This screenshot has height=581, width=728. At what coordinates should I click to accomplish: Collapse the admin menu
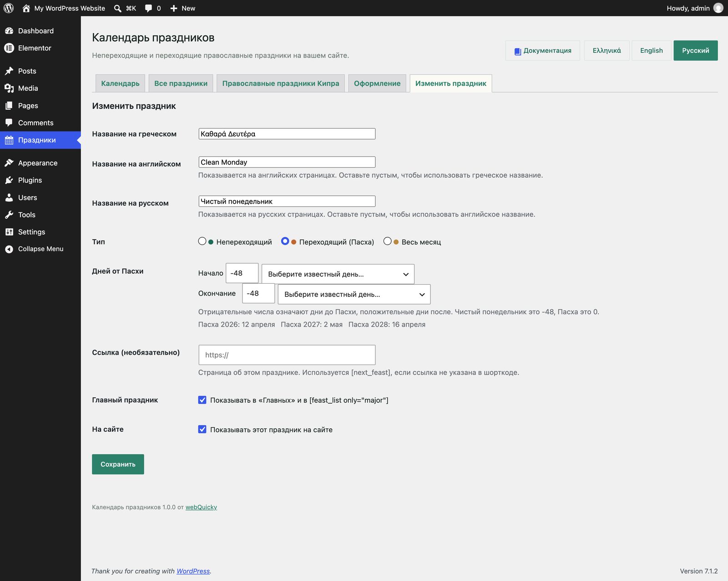pyautogui.click(x=40, y=249)
